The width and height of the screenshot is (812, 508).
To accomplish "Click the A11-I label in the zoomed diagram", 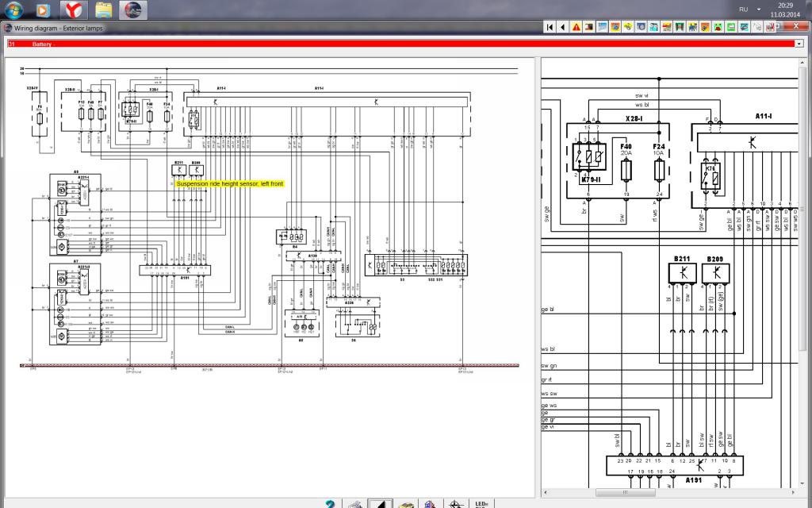I will point(764,116).
